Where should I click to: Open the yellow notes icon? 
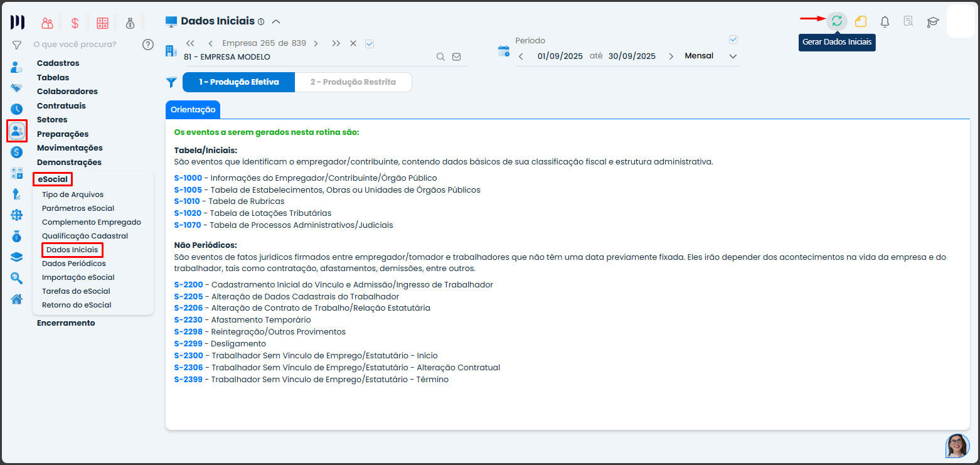pyautogui.click(x=861, y=21)
